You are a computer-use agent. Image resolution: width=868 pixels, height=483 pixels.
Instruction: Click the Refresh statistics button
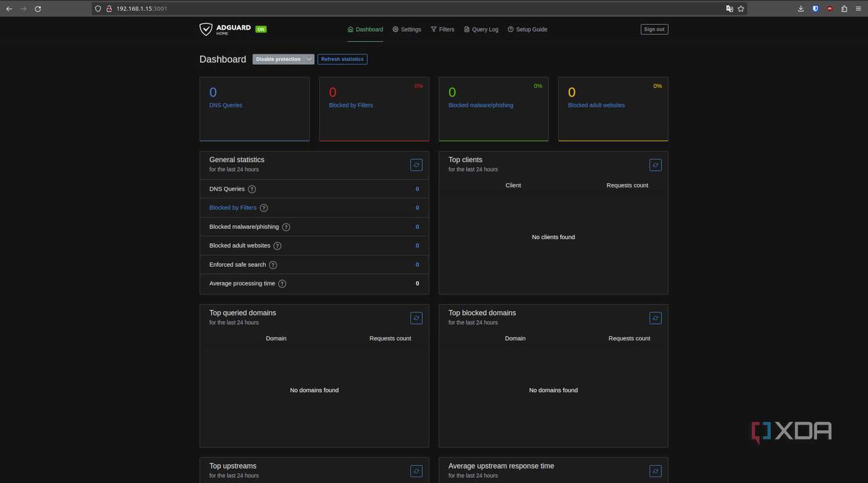343,59
